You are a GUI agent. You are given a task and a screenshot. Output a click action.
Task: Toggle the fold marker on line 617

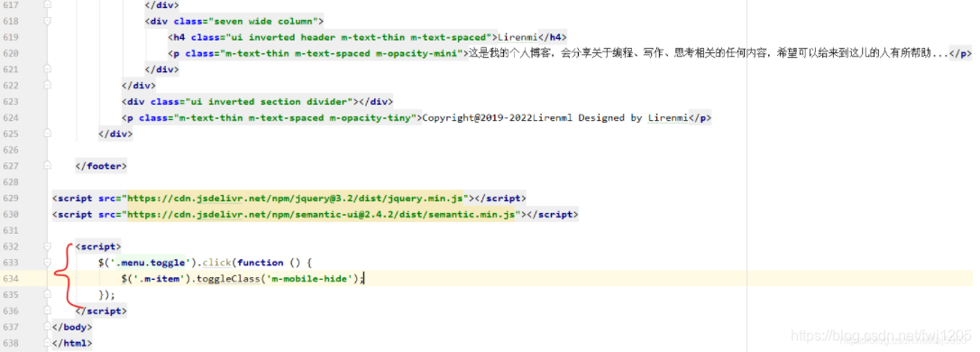pyautogui.click(x=48, y=5)
